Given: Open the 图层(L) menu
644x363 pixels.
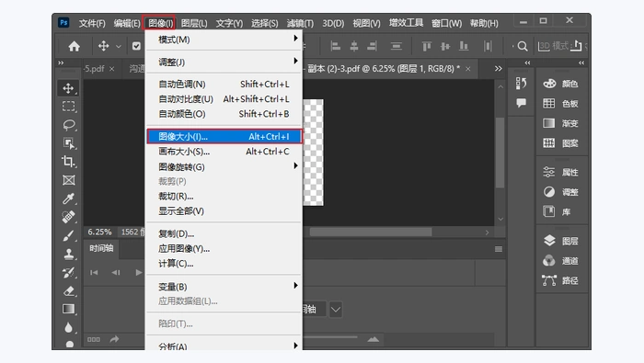Looking at the screenshot, I should coord(194,23).
